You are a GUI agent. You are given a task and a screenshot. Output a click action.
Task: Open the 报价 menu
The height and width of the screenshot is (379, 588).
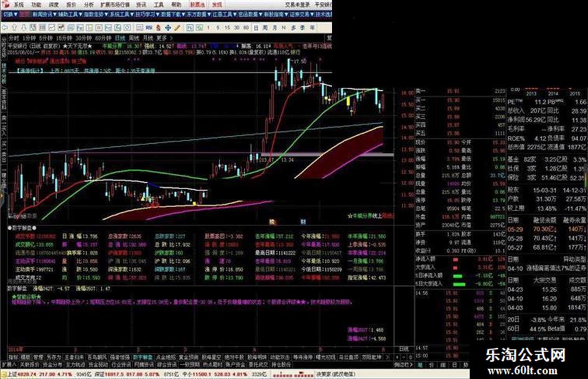pyautogui.click(x=72, y=5)
